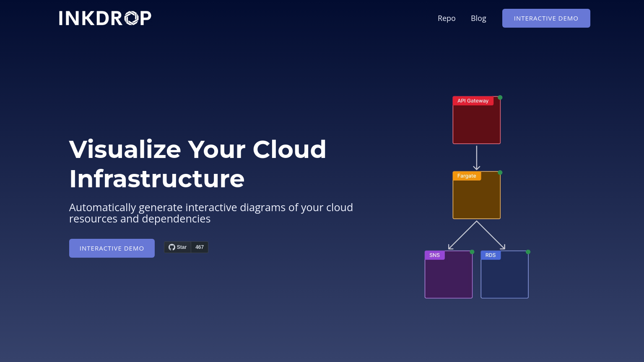The height and width of the screenshot is (362, 644).
Task: Select the purple SNS label tag
Action: pyautogui.click(x=434, y=255)
